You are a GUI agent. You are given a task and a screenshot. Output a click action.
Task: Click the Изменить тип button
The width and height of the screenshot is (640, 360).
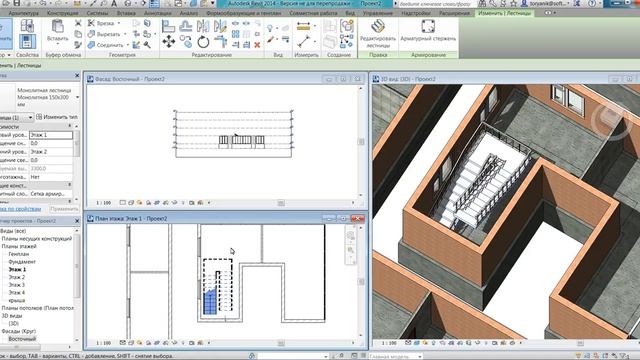[57, 117]
